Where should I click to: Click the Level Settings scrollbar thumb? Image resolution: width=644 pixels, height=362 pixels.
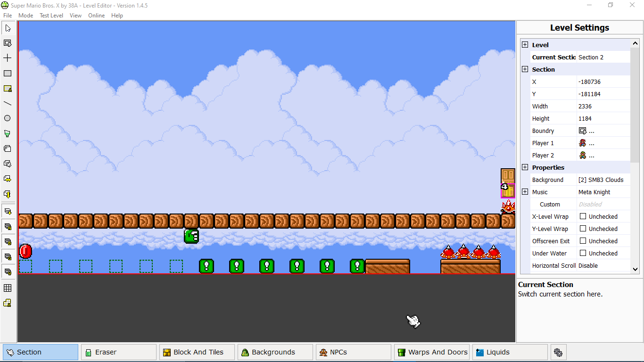[x=635, y=105]
